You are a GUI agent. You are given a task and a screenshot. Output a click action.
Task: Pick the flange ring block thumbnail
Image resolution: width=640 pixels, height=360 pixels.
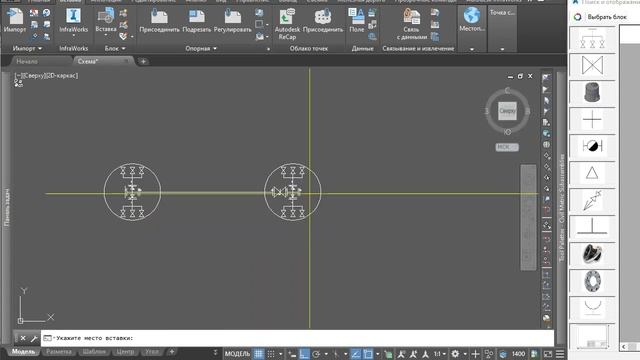point(592,281)
